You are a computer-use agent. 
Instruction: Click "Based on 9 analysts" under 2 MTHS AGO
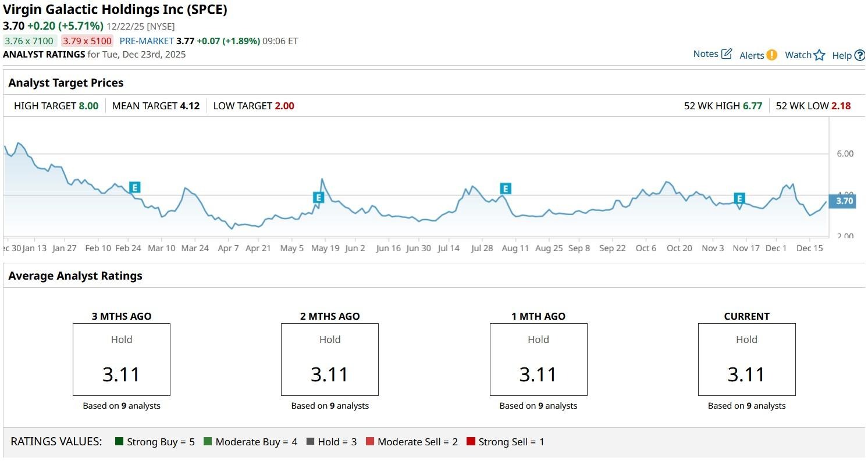coord(330,406)
